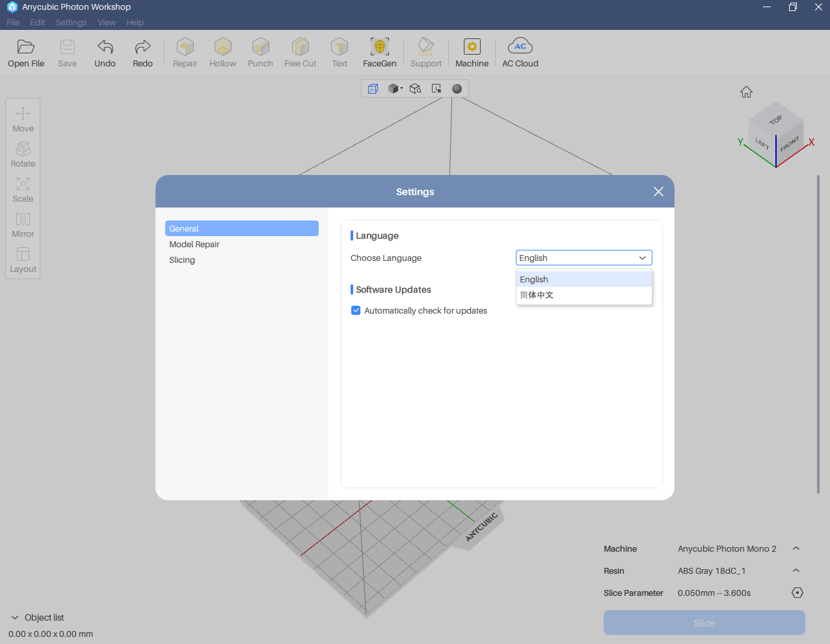Click the right-side vertical scrollbar
The height and width of the screenshot is (644, 830).
pyautogui.click(x=818, y=334)
